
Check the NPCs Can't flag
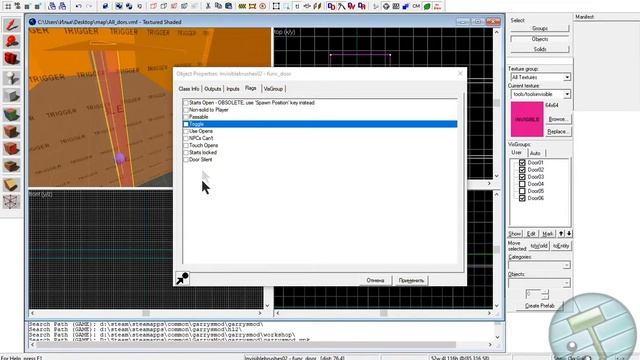186,138
